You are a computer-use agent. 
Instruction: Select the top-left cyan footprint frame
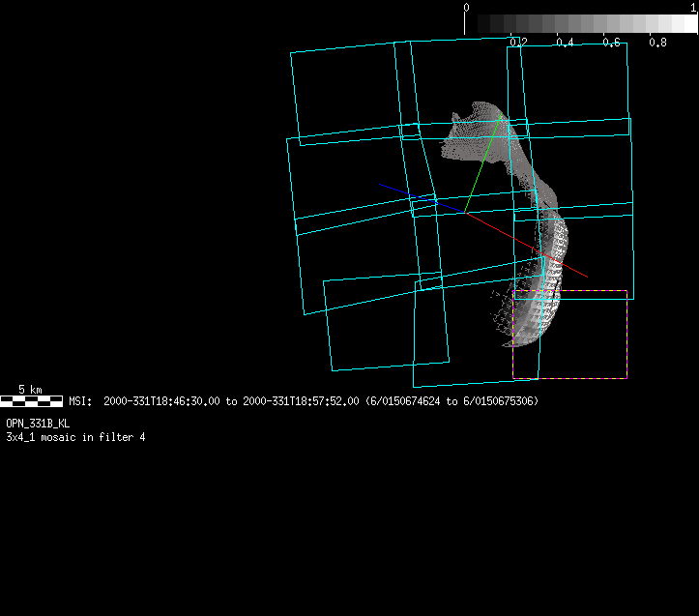tap(348, 95)
